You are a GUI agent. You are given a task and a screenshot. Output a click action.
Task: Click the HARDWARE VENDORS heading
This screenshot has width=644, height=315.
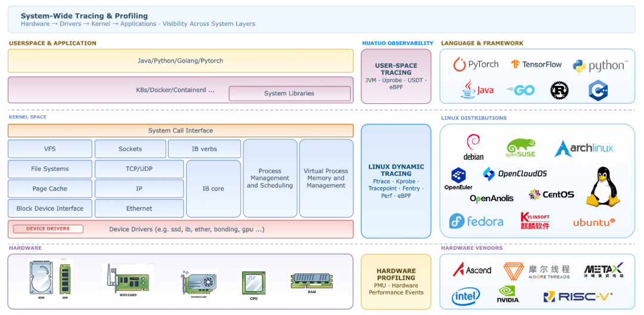tap(472, 248)
